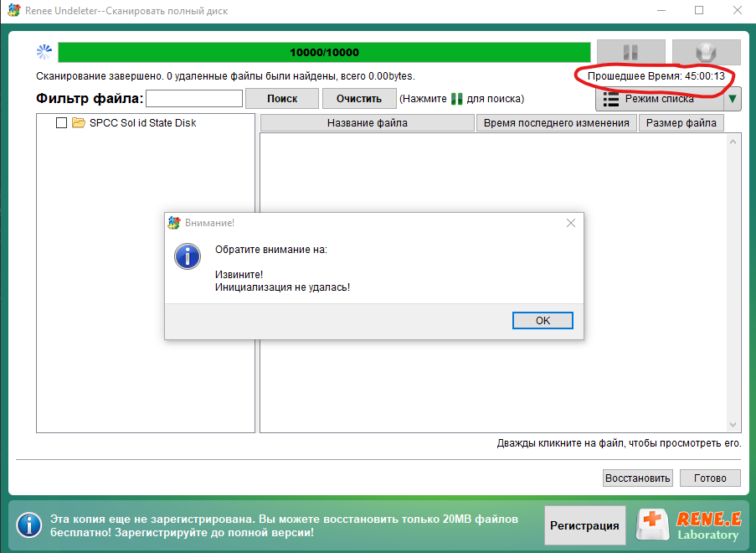
Task: Close the Внимание dialog with X
Action: point(571,223)
